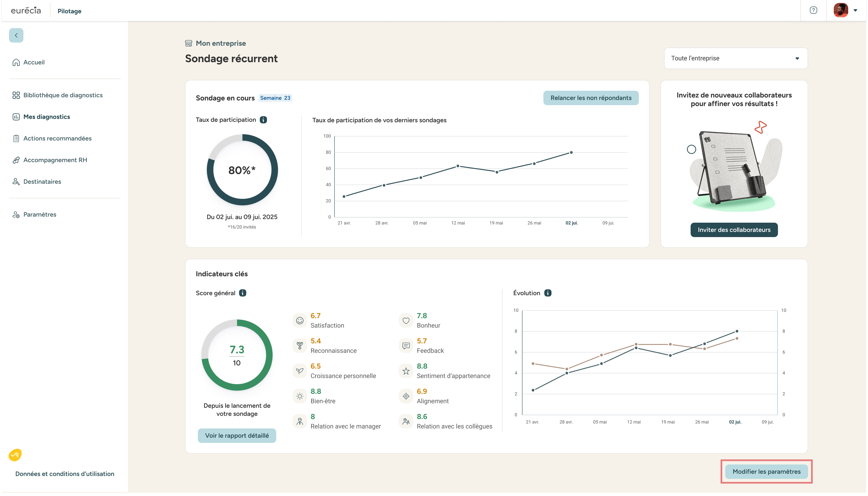Open the Toute l'entreprise dropdown
This screenshot has width=868, height=496.
pyautogui.click(x=736, y=58)
